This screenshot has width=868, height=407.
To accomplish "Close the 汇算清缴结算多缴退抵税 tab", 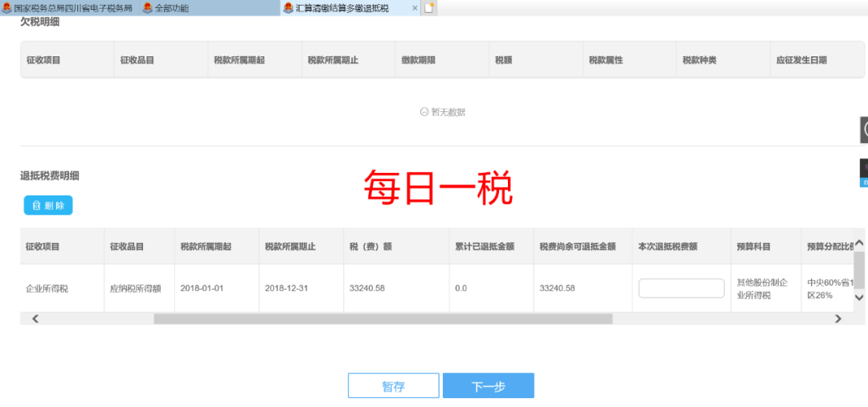I will point(415,7).
